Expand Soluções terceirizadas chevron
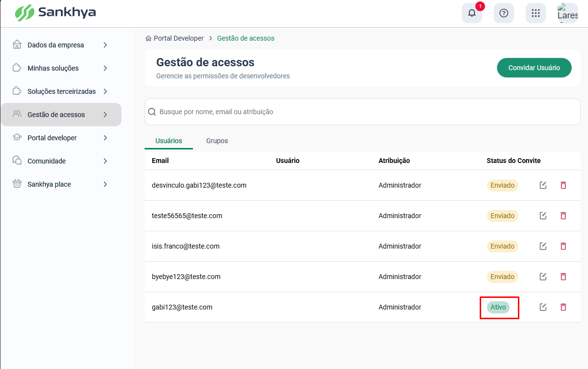The image size is (588, 369). click(x=105, y=91)
